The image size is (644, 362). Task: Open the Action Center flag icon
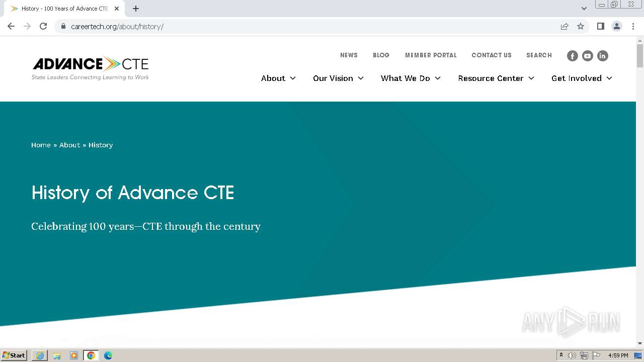pyautogui.click(x=596, y=355)
